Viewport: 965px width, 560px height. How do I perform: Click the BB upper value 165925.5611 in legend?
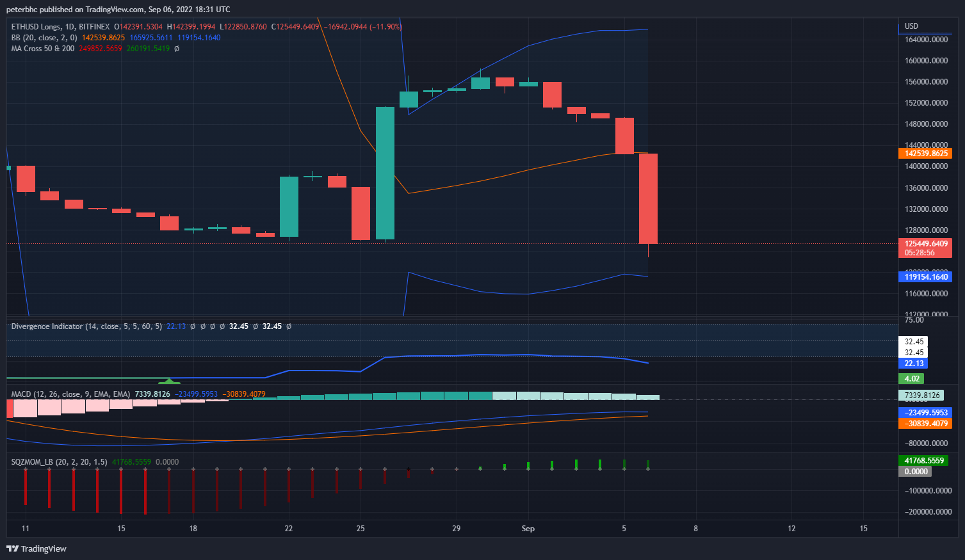[x=151, y=38]
